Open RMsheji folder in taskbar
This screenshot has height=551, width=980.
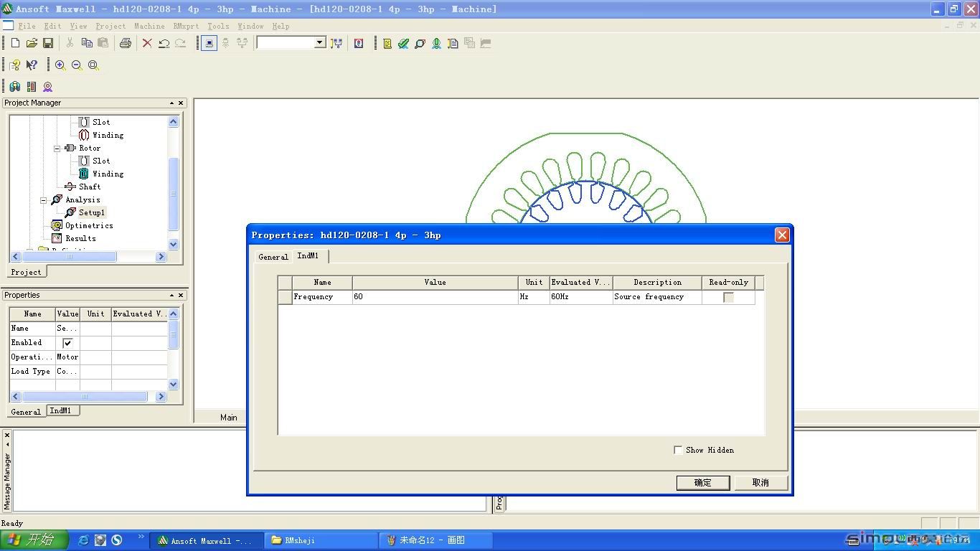click(321, 540)
